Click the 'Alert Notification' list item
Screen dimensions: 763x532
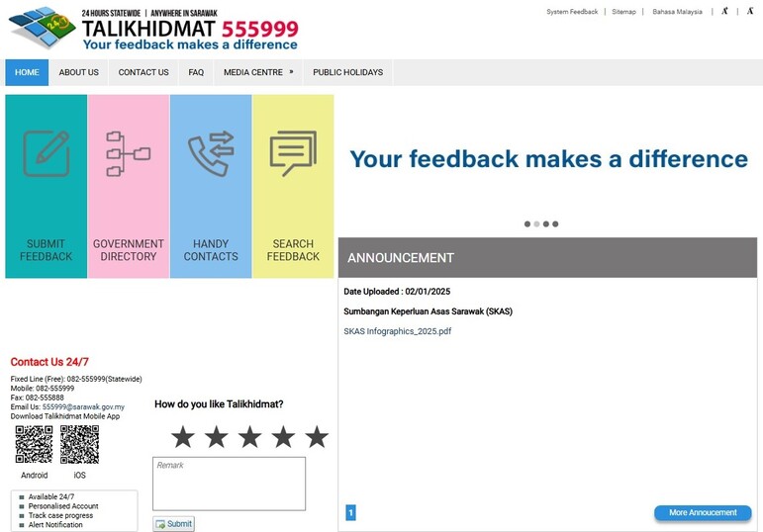point(55,525)
